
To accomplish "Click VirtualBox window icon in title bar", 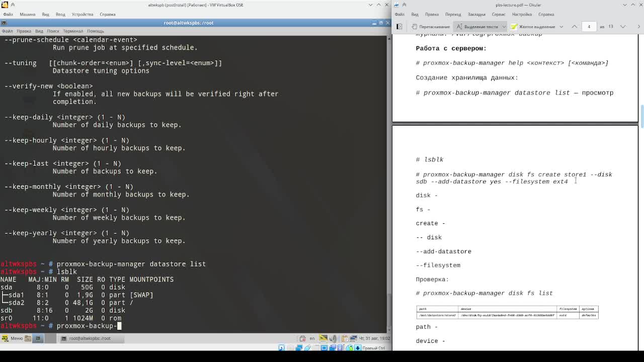I will pos(5,5).
